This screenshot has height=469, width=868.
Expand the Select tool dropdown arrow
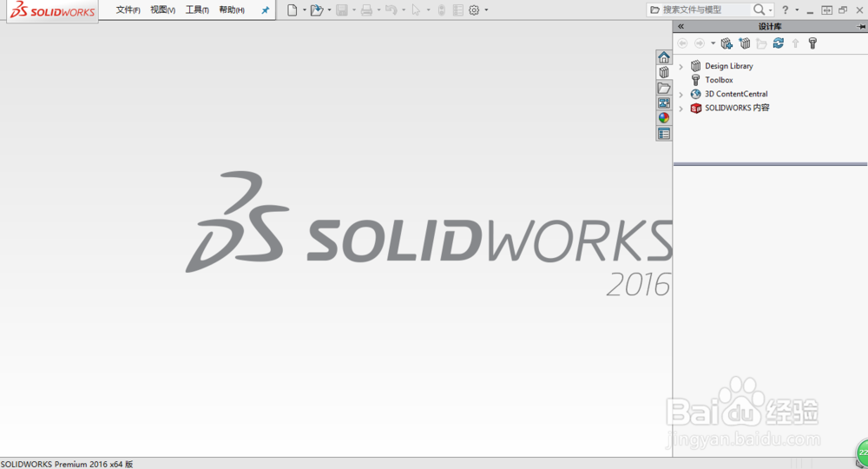pyautogui.click(x=429, y=10)
